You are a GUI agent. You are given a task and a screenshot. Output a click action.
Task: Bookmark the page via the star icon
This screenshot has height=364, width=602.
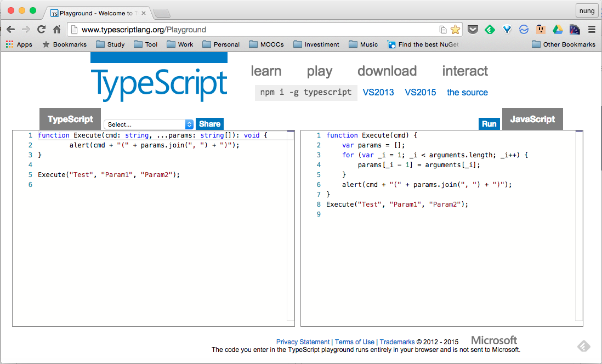[456, 30]
